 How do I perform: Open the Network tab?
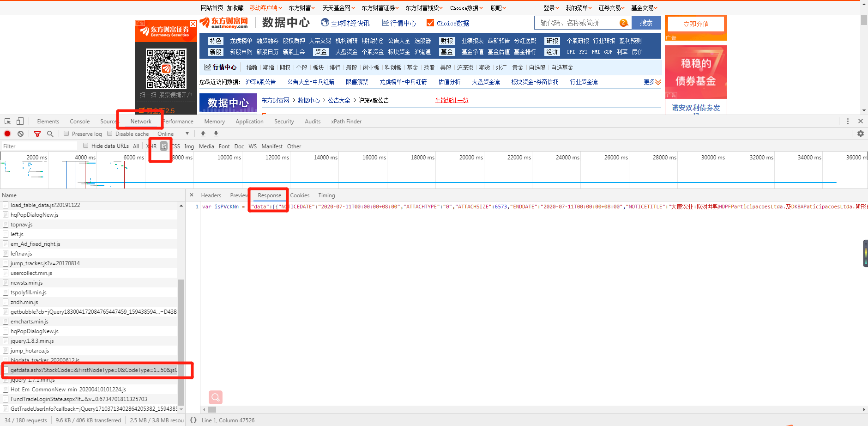point(141,121)
